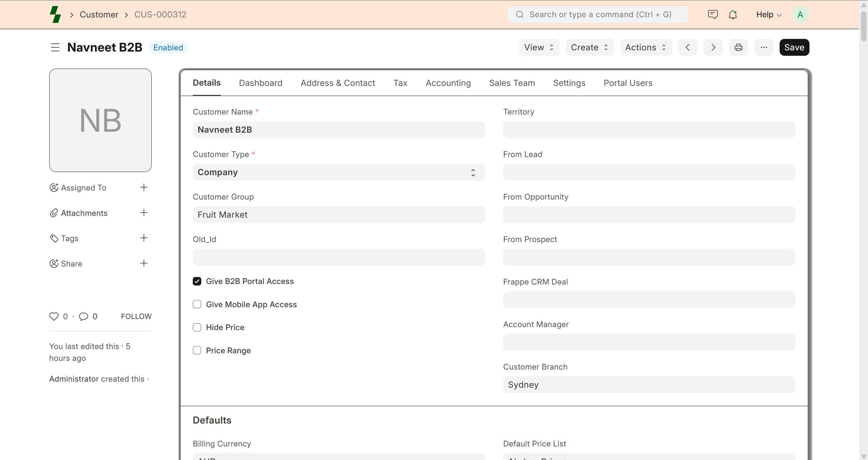This screenshot has width=868, height=460.
Task: Open the chat messages icon
Action: click(712, 14)
